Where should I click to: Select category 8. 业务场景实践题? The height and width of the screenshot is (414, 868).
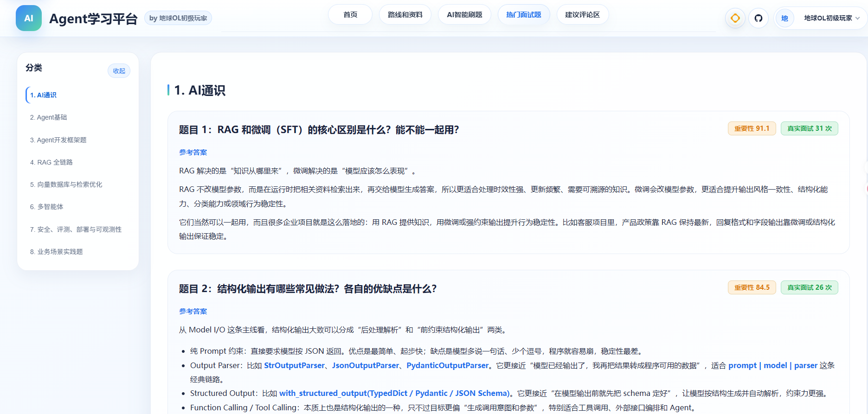click(78, 252)
